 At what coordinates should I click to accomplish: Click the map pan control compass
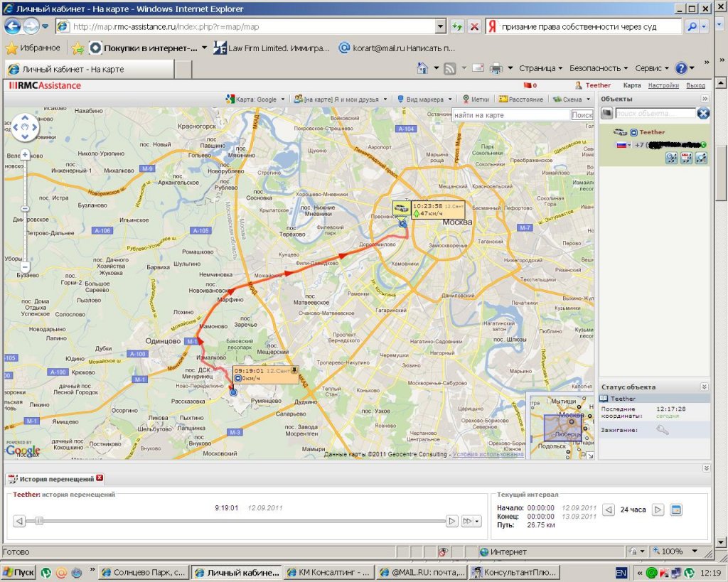pyautogui.click(x=25, y=126)
